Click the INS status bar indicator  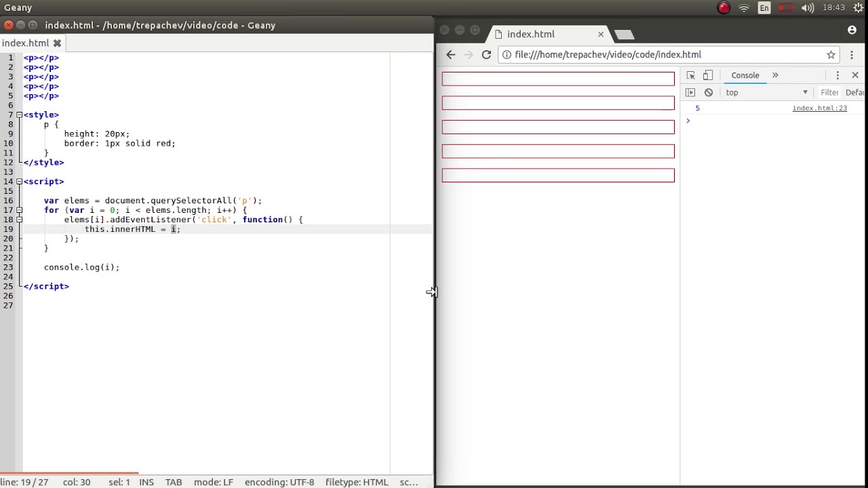click(146, 482)
